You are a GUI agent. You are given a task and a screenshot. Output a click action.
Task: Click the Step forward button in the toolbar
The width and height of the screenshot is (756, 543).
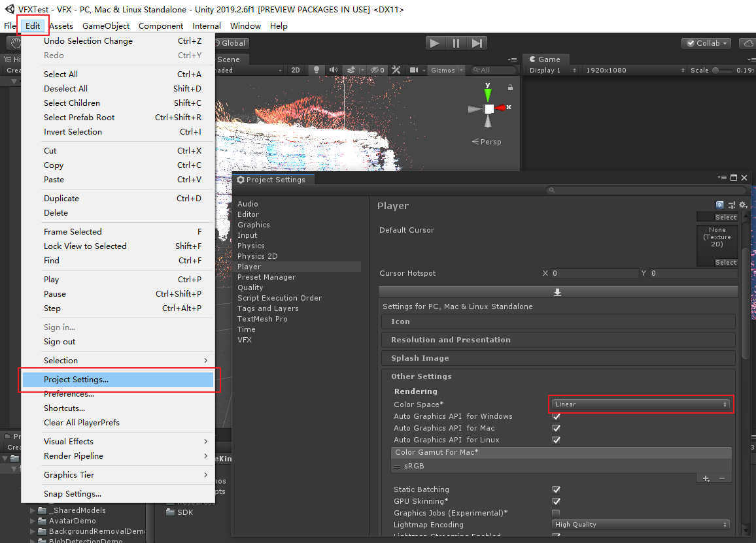477,43
